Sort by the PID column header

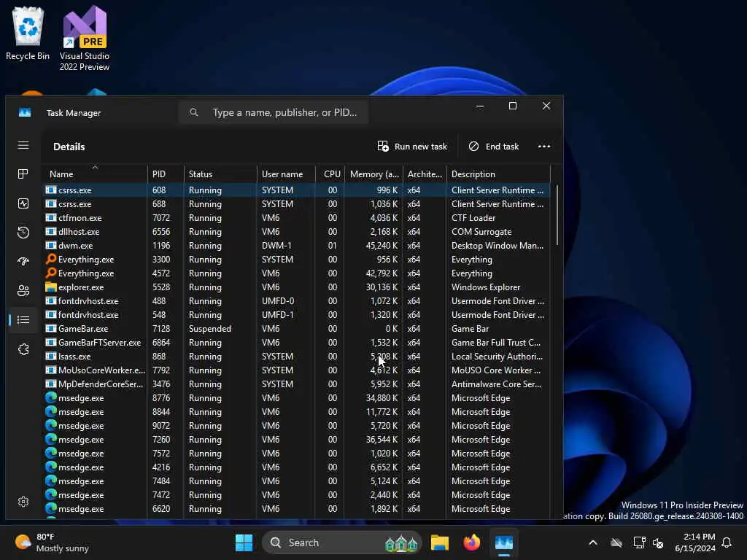tap(166, 174)
